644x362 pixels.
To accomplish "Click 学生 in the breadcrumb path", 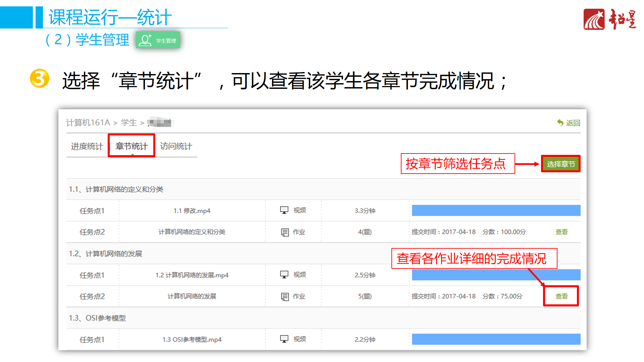I will (x=128, y=123).
